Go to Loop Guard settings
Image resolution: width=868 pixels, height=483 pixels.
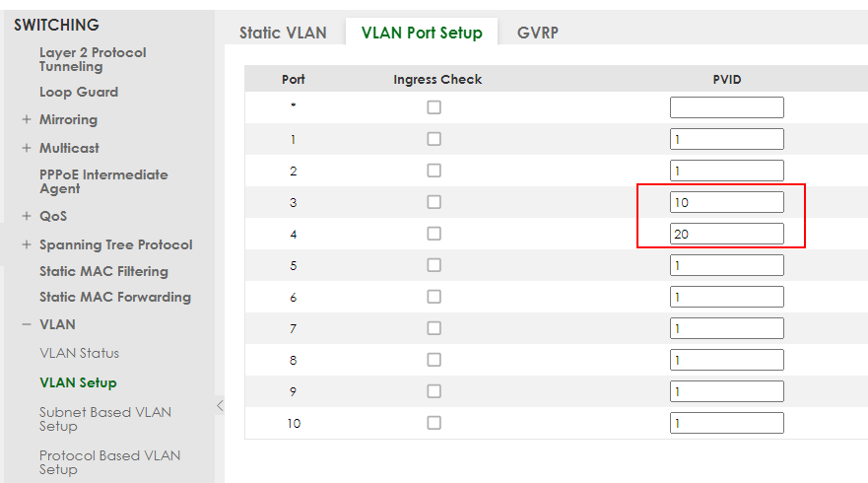[x=79, y=92]
